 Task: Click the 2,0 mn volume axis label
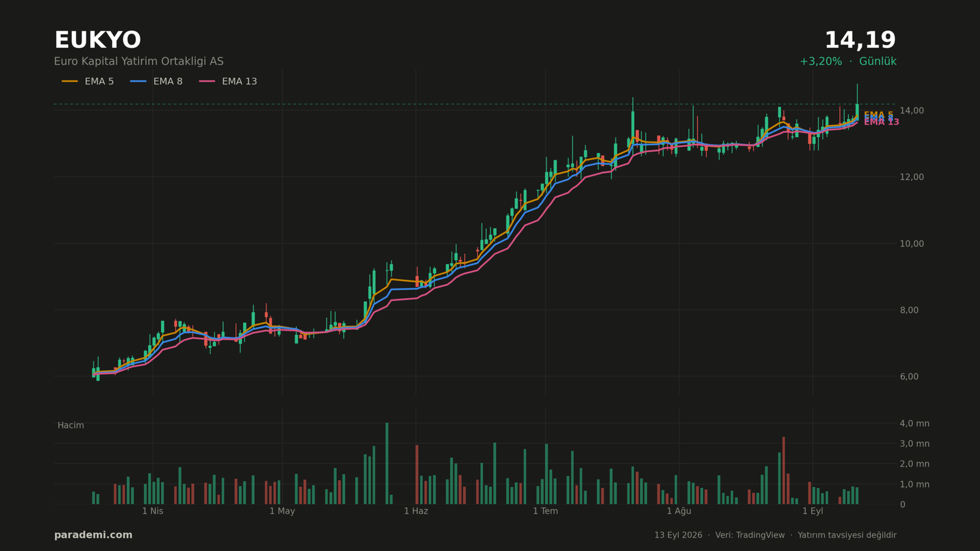914,464
